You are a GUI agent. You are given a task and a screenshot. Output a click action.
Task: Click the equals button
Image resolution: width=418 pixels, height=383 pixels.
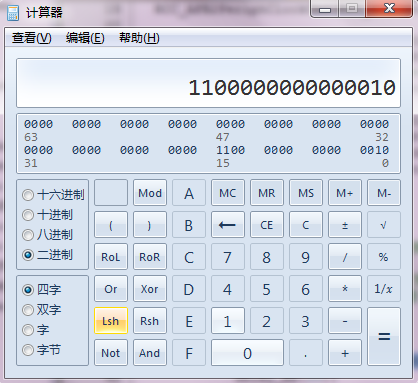coord(384,337)
